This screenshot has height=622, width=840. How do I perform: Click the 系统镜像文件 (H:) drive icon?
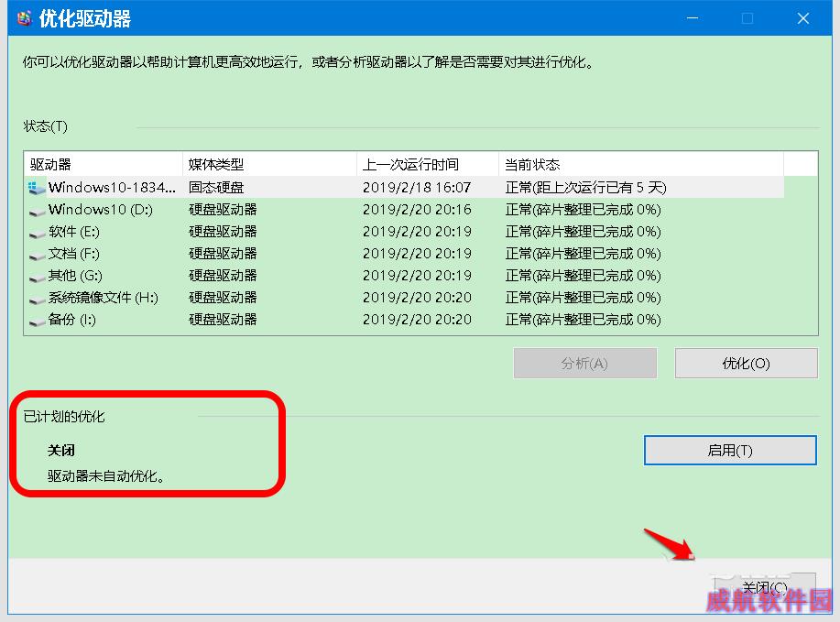(37, 299)
